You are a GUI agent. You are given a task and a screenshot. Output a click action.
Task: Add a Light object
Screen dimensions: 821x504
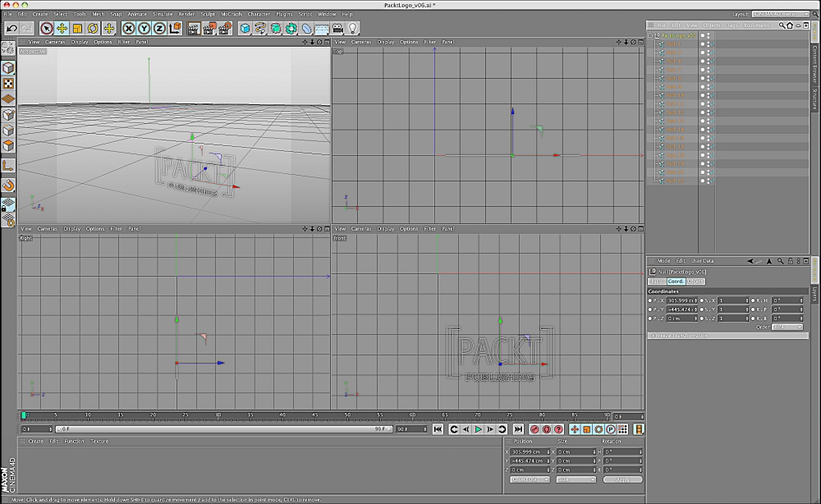pyautogui.click(x=353, y=28)
